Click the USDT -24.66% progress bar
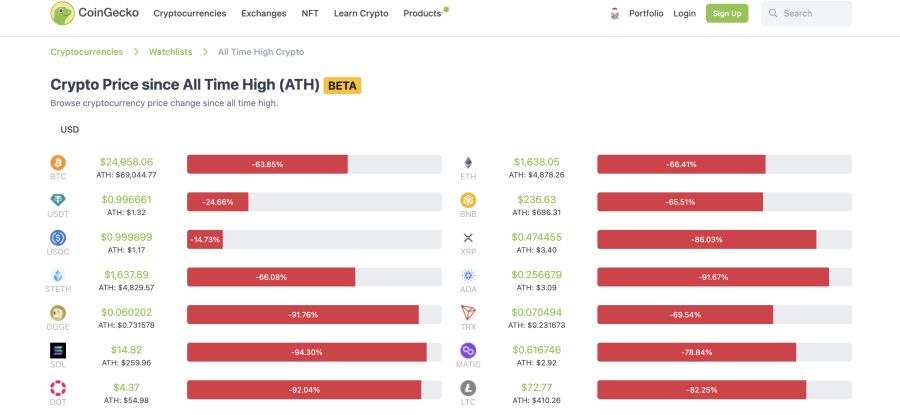The width and height of the screenshot is (900, 415). 315,201
